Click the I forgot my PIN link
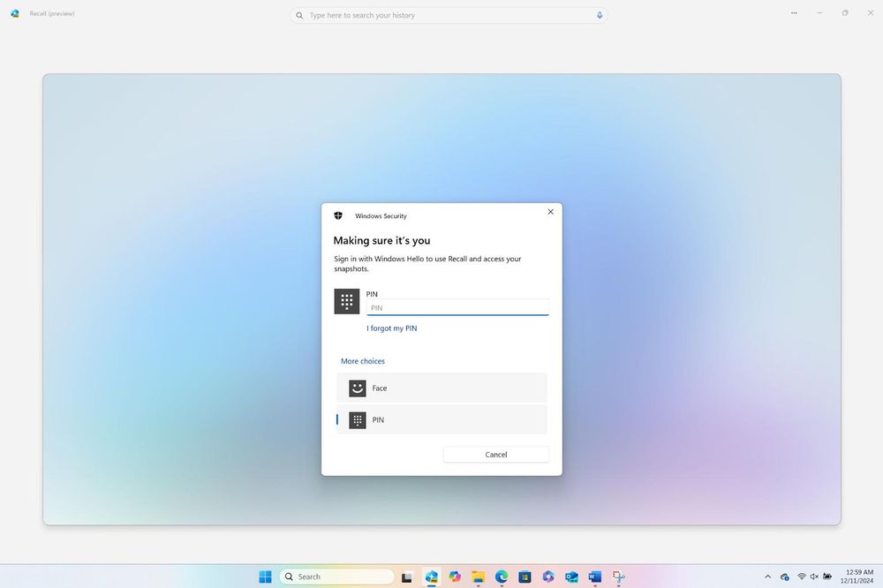The image size is (883, 588). click(x=391, y=328)
